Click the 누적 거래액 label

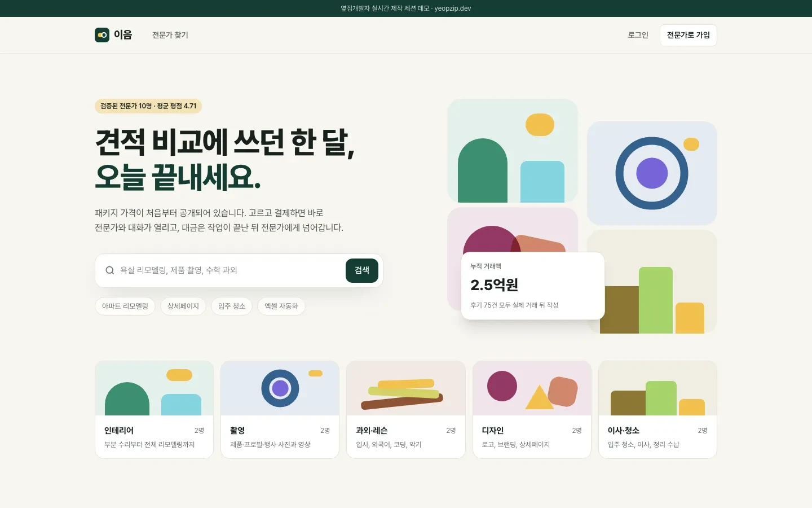point(486,266)
